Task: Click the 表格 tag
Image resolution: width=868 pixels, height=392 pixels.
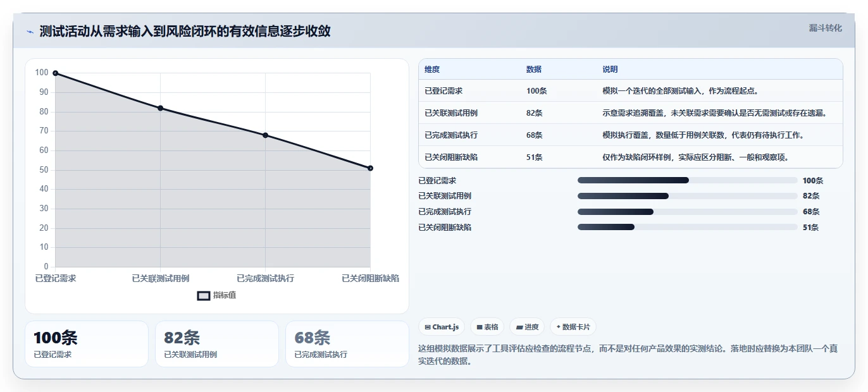Action: (x=487, y=327)
